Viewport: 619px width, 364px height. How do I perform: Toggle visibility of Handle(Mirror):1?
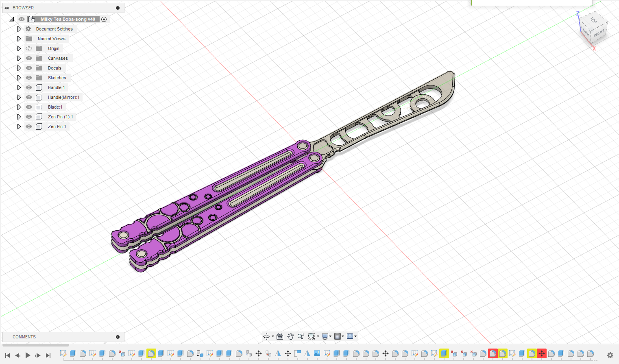29,97
